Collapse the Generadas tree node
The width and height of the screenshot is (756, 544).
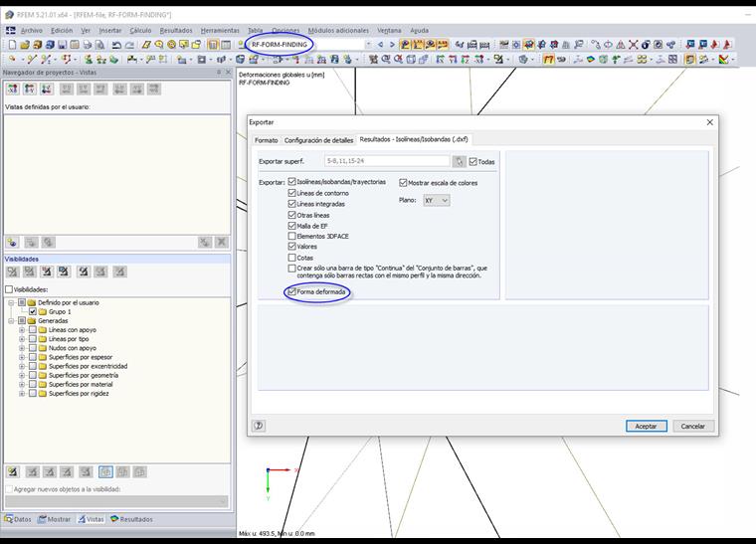[x=11, y=321]
